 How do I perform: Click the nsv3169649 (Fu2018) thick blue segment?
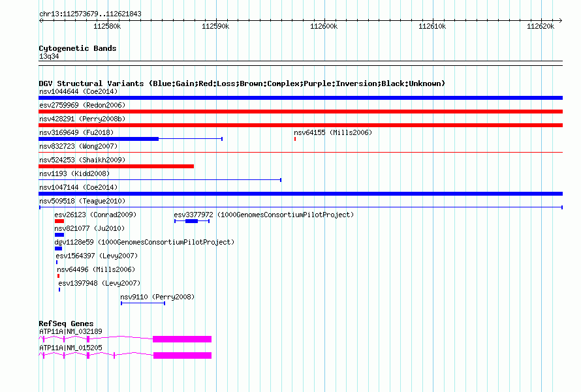click(99, 139)
